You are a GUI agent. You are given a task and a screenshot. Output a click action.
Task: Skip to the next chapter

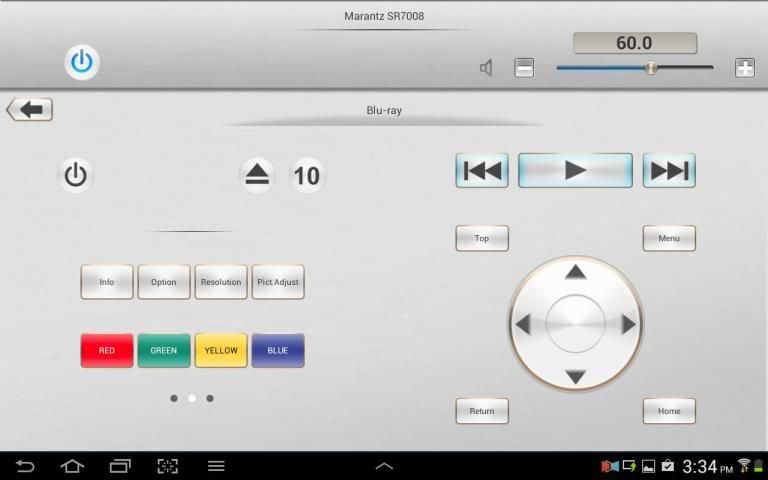click(669, 171)
